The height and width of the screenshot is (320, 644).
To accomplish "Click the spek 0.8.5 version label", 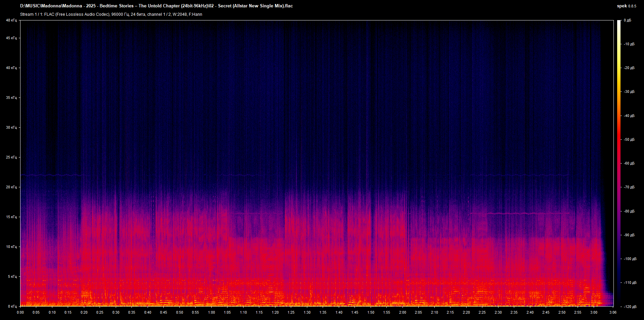I will point(626,6).
